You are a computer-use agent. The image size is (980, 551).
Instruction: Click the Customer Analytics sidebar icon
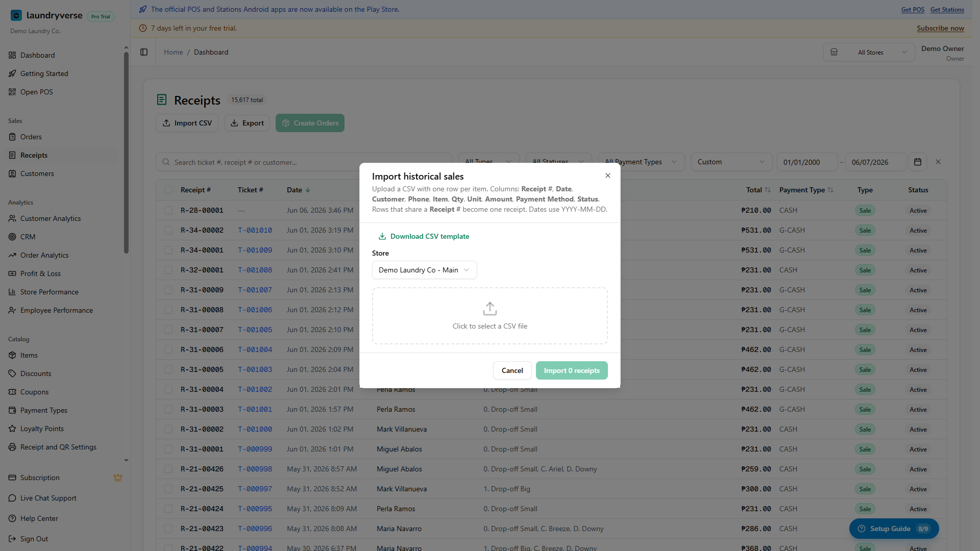click(12, 218)
